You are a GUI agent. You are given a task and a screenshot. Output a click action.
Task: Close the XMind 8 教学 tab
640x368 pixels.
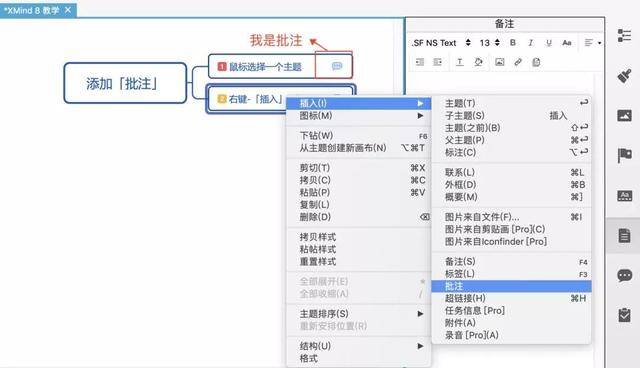pos(68,10)
